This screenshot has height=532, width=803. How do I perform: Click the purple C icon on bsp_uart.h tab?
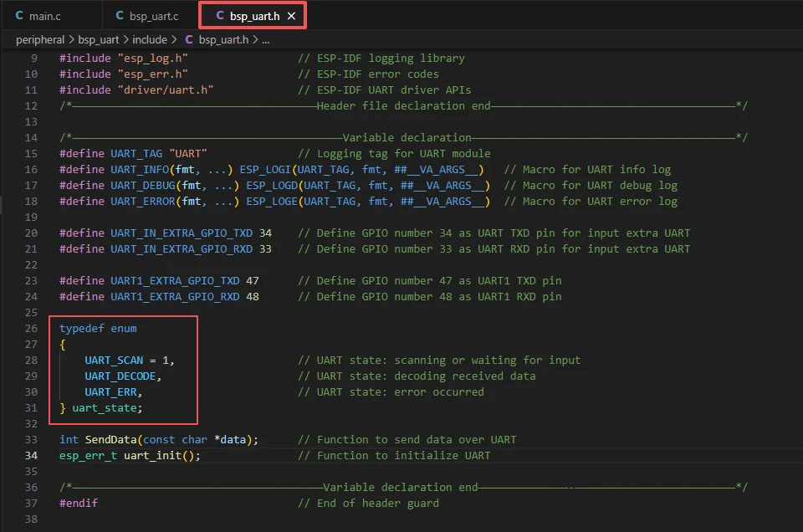coord(220,16)
